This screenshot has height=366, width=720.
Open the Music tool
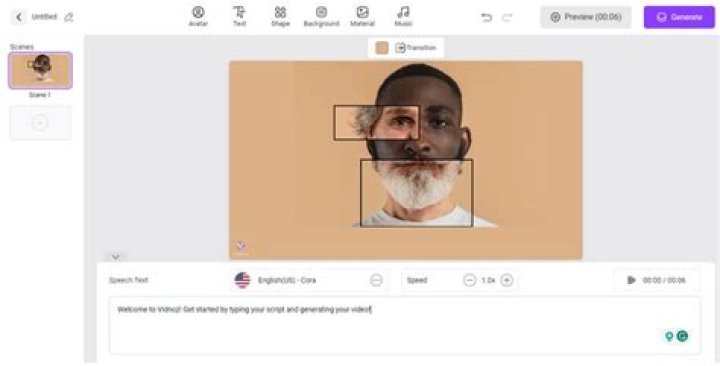point(403,17)
